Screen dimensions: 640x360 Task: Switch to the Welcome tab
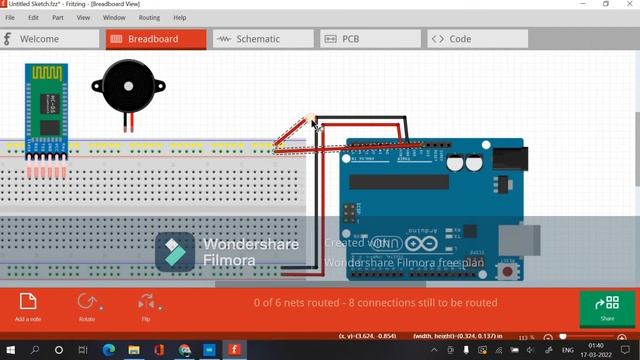click(x=49, y=39)
